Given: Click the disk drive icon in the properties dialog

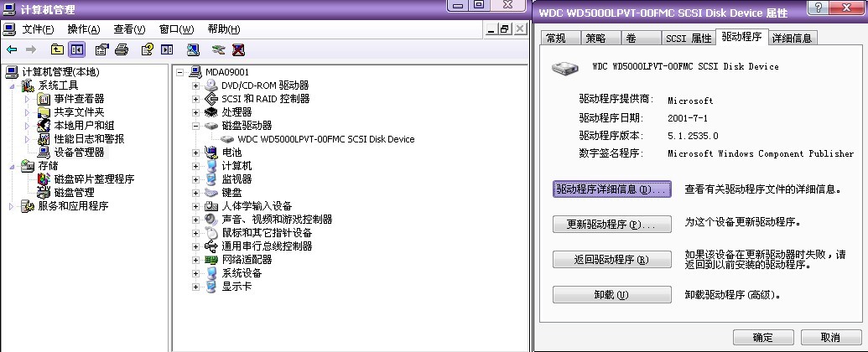Looking at the screenshot, I should click(564, 68).
